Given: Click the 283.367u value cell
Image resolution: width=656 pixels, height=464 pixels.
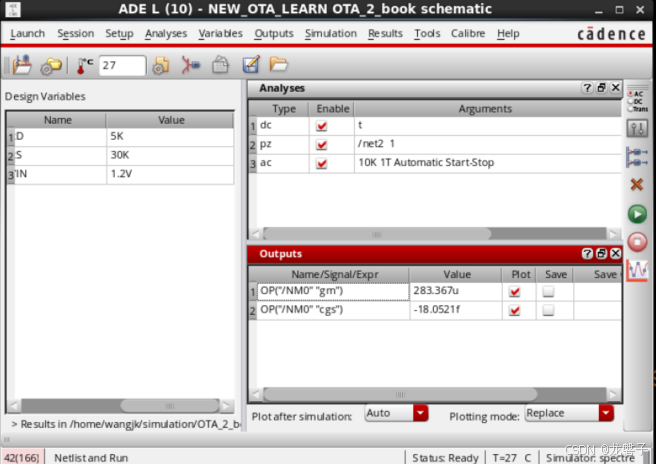Looking at the screenshot, I should [456, 291].
